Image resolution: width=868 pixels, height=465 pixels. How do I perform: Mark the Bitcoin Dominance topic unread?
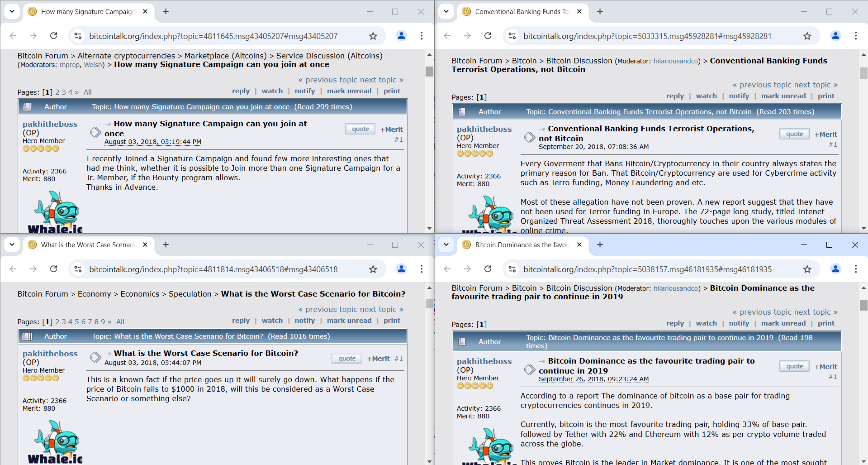pos(783,323)
